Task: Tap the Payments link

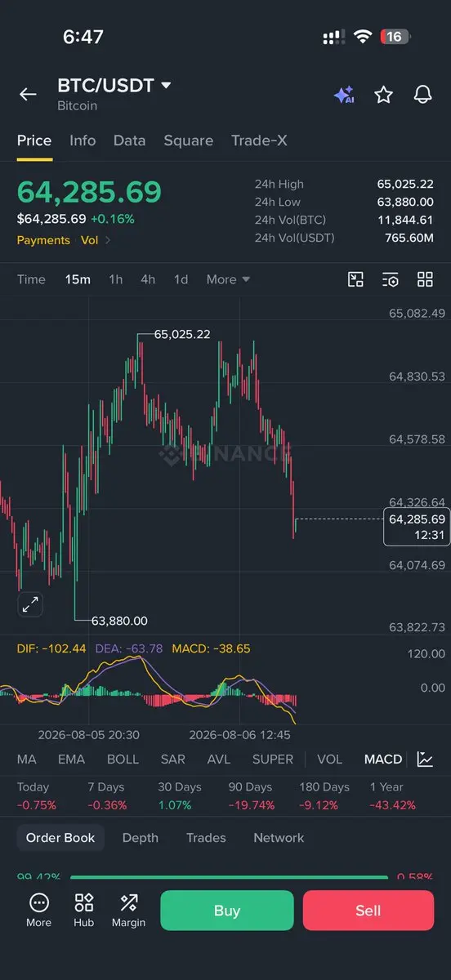Action: click(43, 240)
